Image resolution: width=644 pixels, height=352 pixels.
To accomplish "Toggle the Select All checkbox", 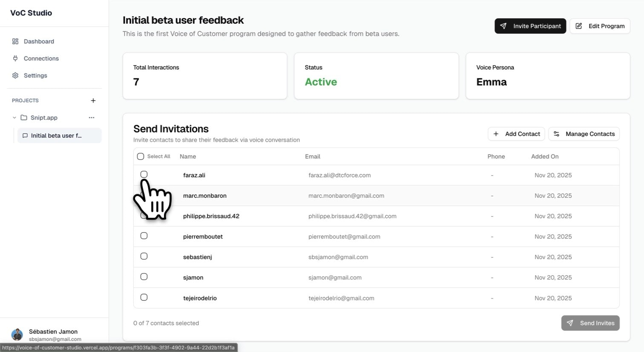I will [141, 156].
